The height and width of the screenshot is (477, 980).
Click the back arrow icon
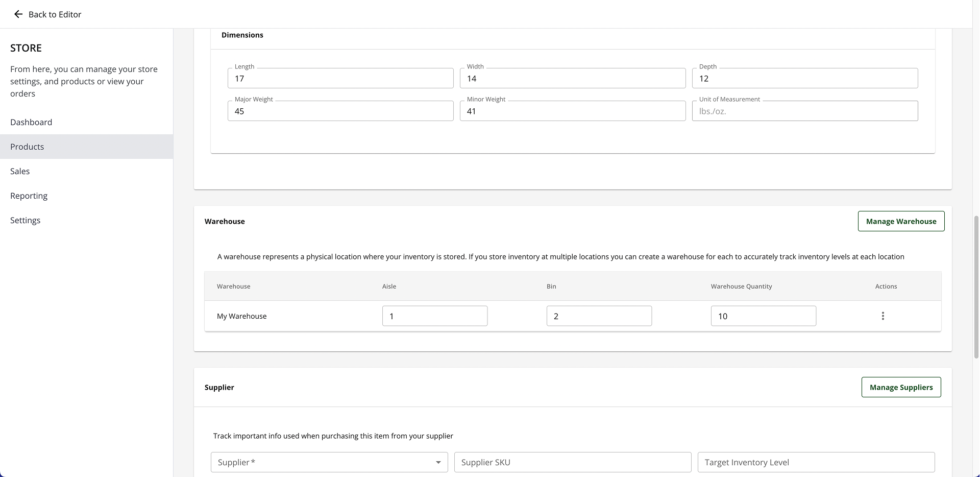tap(18, 14)
